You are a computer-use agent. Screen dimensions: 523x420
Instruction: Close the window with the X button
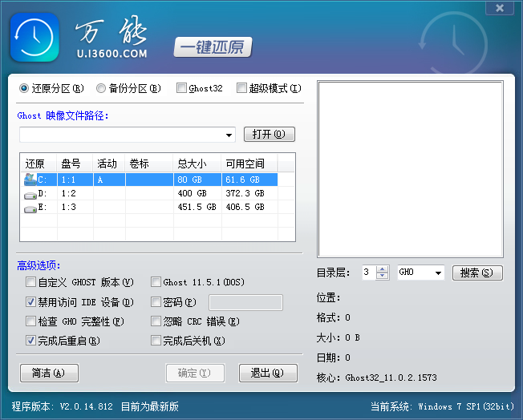point(500,8)
